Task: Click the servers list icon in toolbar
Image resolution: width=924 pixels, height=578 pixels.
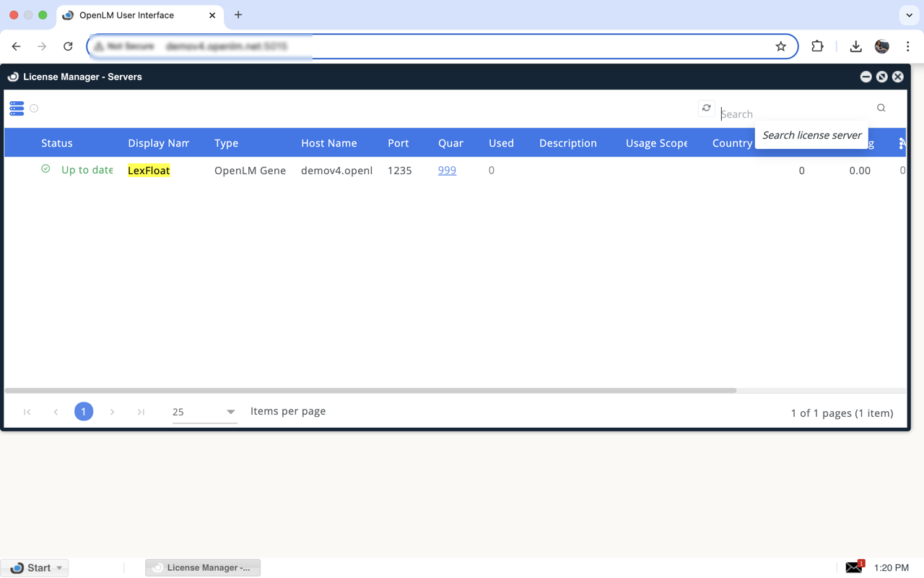Action: pos(17,108)
